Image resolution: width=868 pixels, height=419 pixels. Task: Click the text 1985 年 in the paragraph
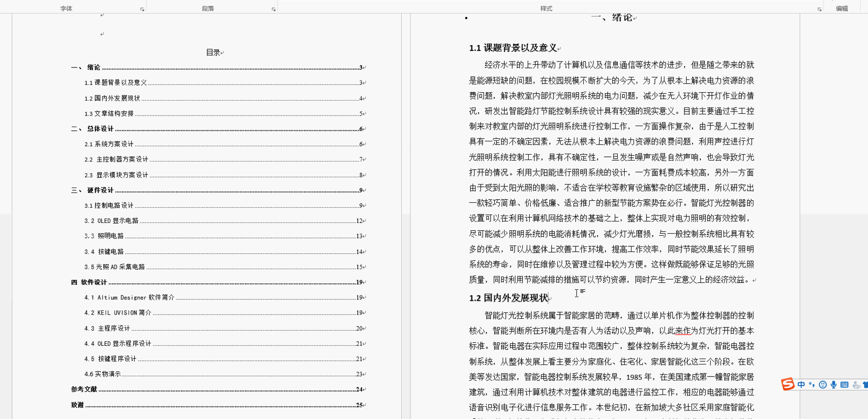[x=639, y=377]
